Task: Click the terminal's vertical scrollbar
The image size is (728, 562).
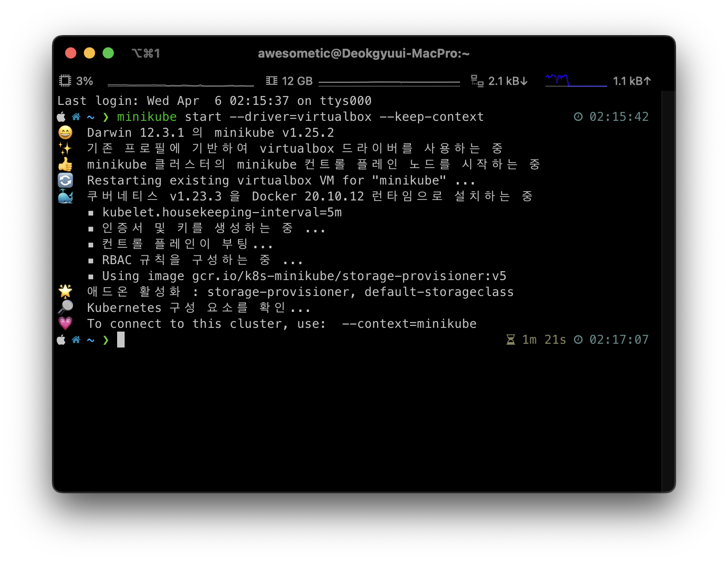Action: (668, 290)
